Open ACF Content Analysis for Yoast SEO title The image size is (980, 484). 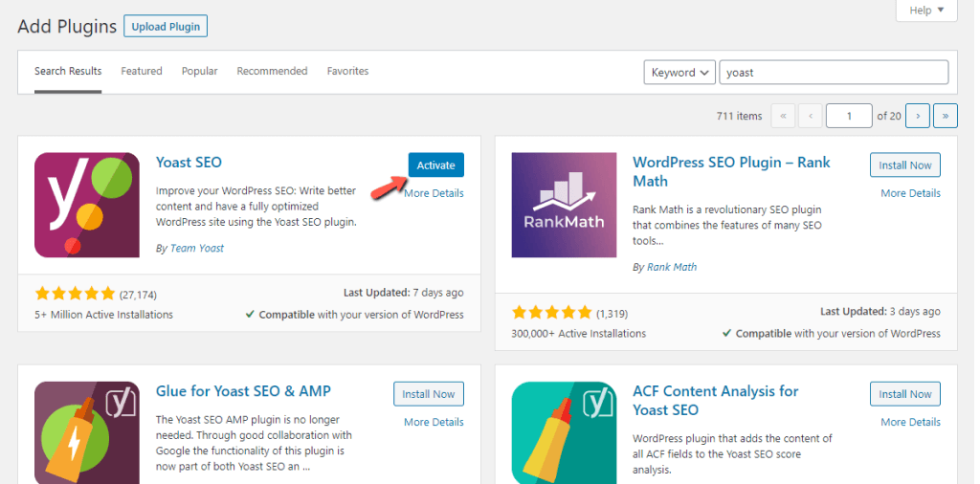pyautogui.click(x=716, y=401)
